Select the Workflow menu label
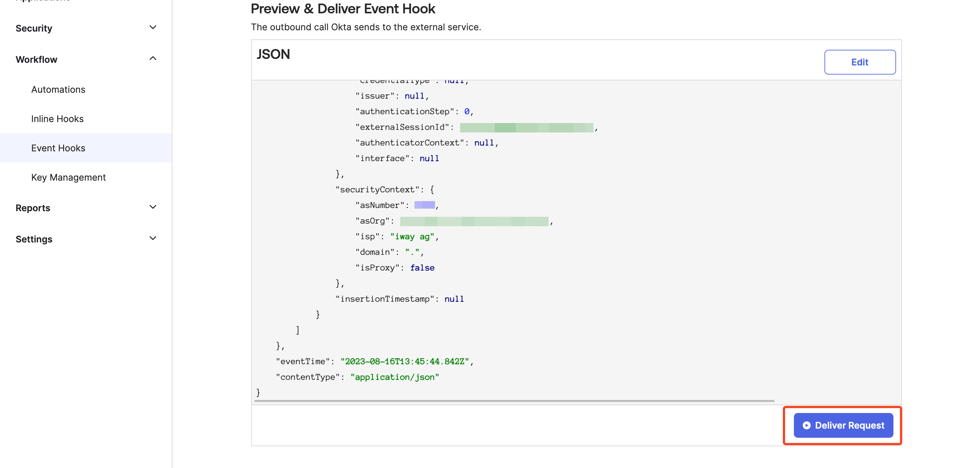This screenshot has height=468, width=980. point(36,59)
